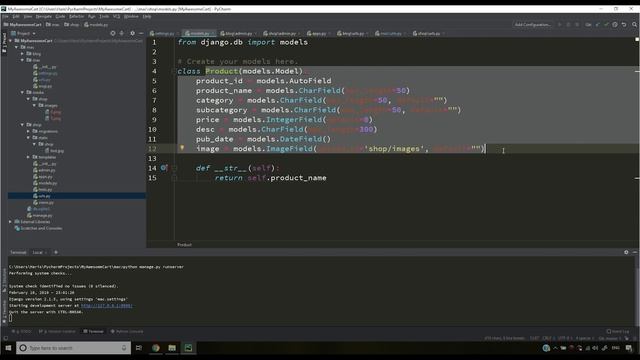Select db.sqlite3 in the project tree
This screenshot has height=360, width=640.
39,209
